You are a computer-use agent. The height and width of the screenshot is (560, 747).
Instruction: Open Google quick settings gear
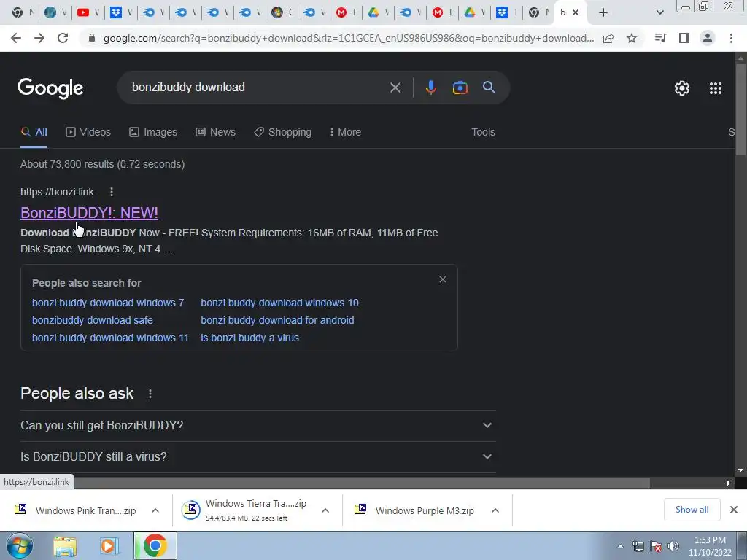coord(682,88)
